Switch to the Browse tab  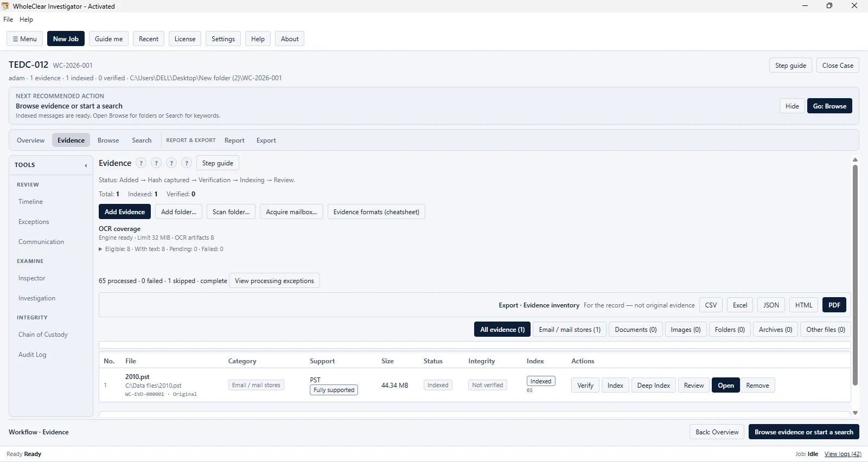pos(108,140)
